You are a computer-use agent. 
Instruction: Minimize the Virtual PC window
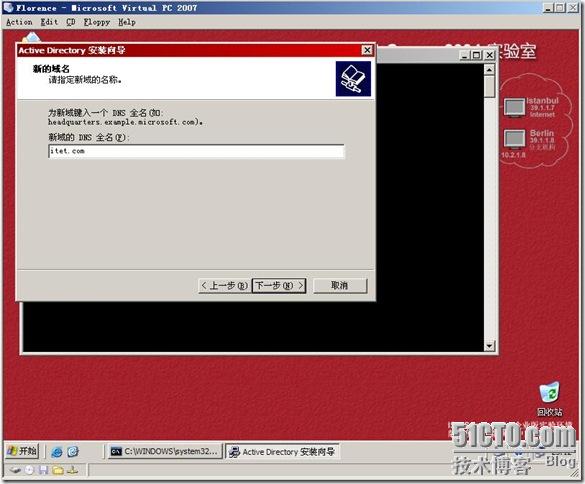coord(548,8)
